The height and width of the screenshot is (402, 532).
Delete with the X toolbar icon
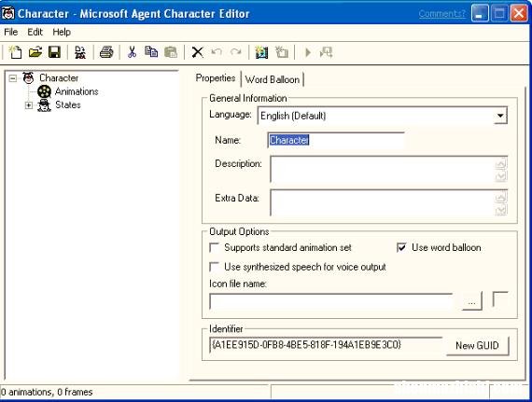pos(198,52)
